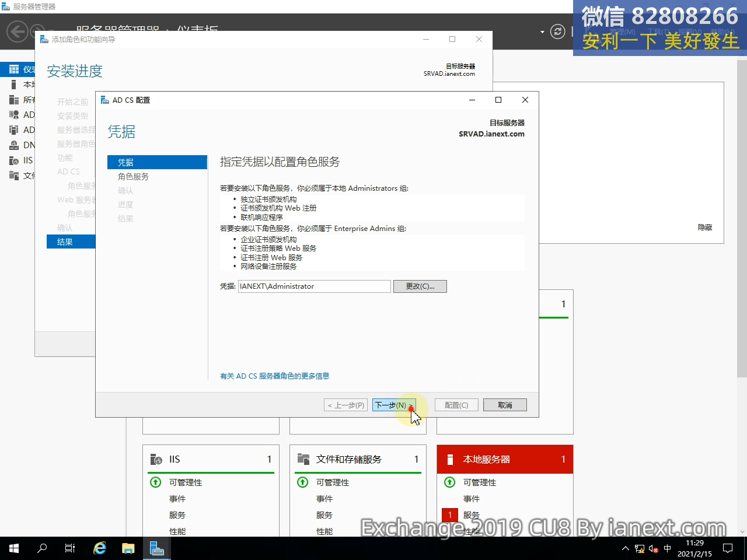Click IIS tile header title
The height and width of the screenshot is (560, 747).
pyautogui.click(x=174, y=460)
